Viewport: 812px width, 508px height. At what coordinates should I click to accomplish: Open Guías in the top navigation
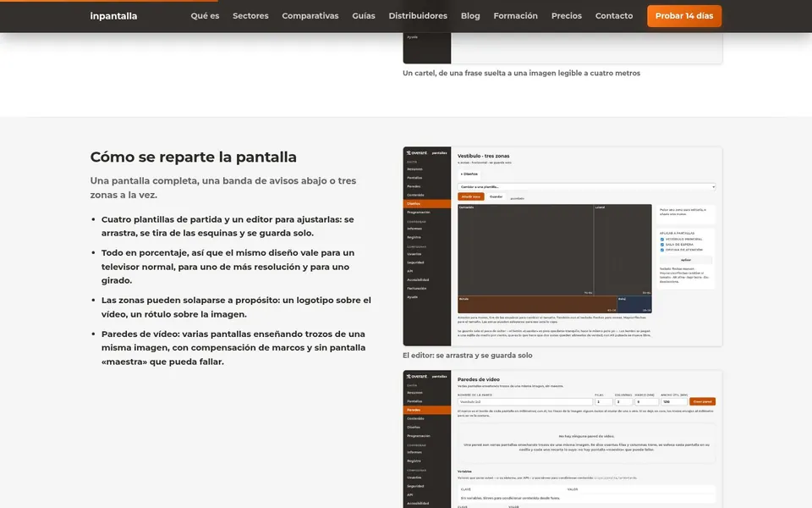pos(364,16)
